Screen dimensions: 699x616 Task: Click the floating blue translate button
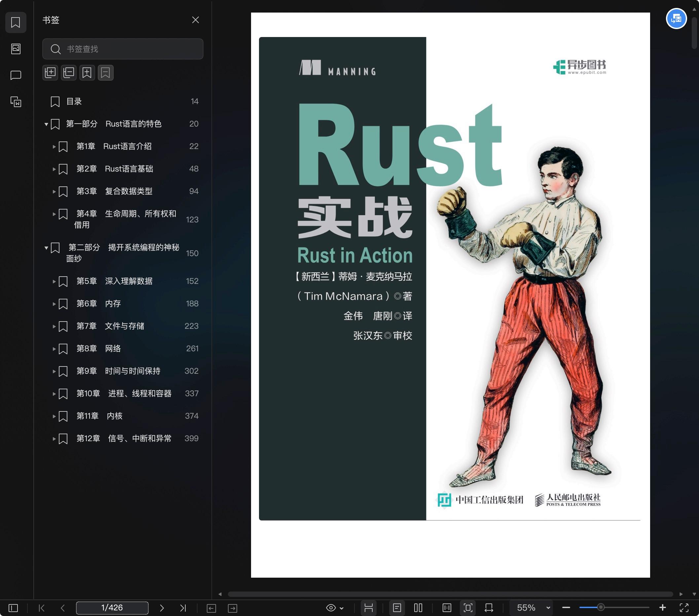point(676,19)
